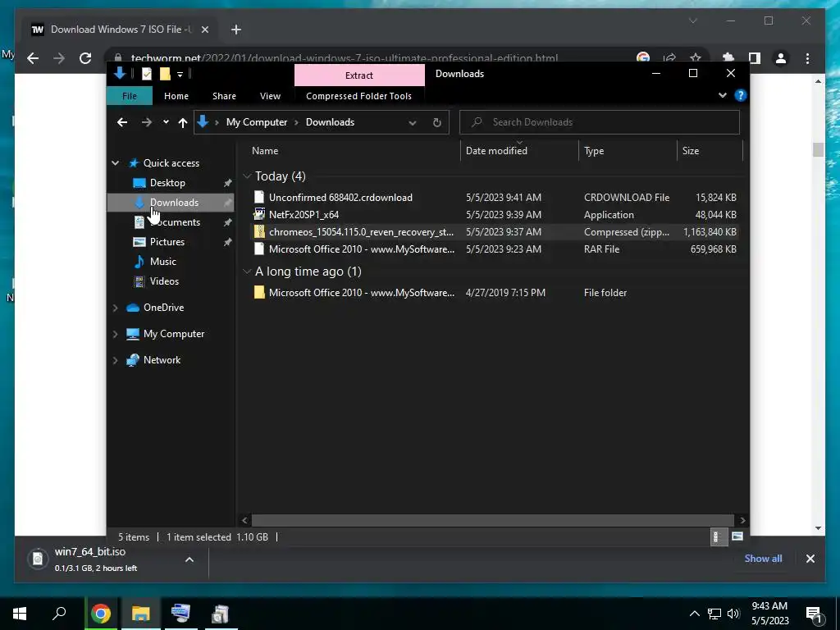Select OneDrive in navigation pane

(x=163, y=308)
